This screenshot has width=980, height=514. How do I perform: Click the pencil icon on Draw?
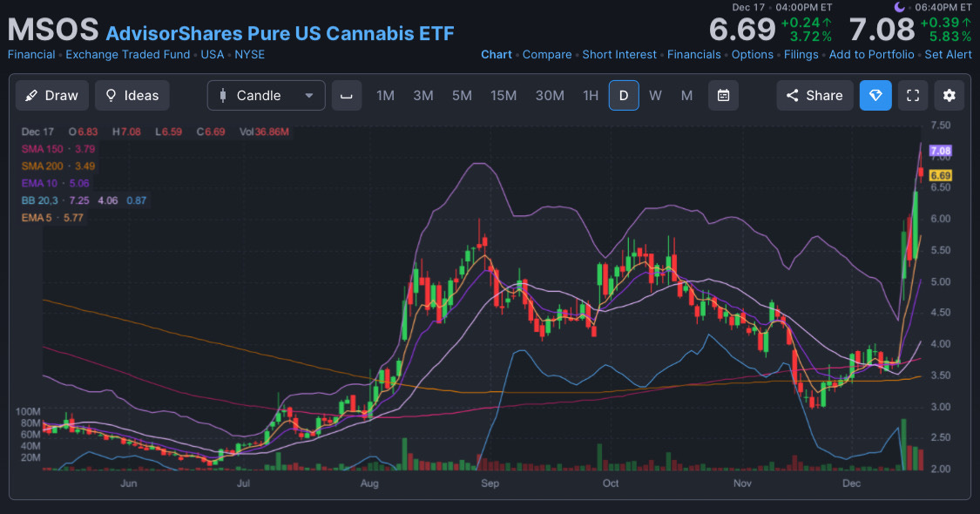[x=30, y=96]
